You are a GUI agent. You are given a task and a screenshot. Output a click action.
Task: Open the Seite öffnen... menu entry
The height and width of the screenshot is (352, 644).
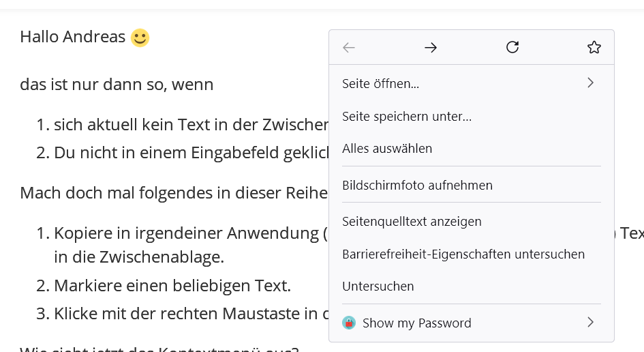pos(381,84)
